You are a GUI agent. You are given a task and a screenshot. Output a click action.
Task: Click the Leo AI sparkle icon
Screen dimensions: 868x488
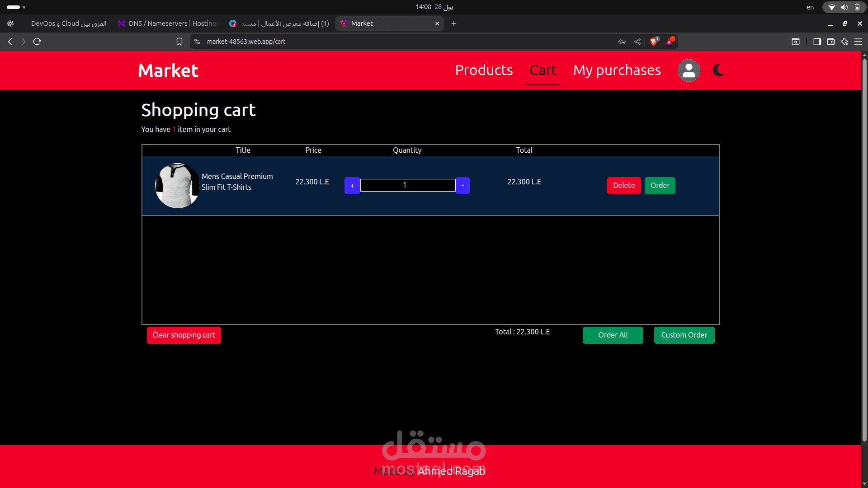pos(844,42)
